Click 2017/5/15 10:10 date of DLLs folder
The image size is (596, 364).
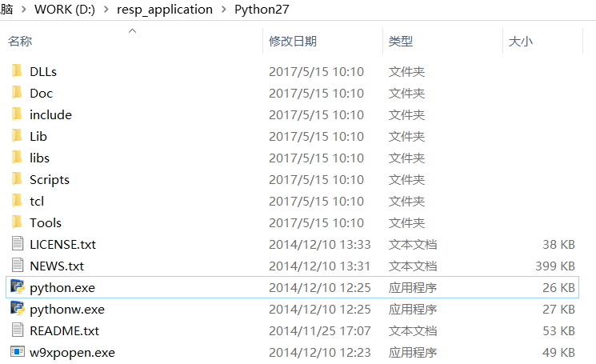point(316,72)
